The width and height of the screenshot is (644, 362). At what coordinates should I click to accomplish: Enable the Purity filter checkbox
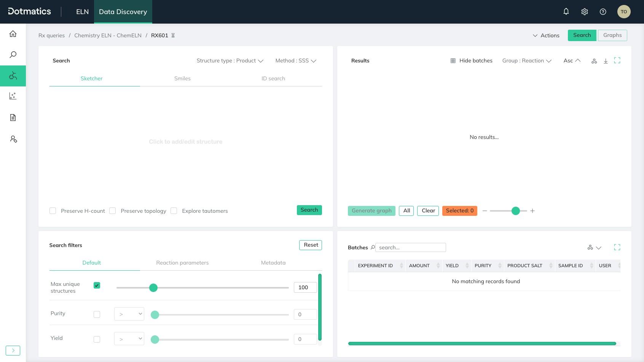(x=97, y=314)
